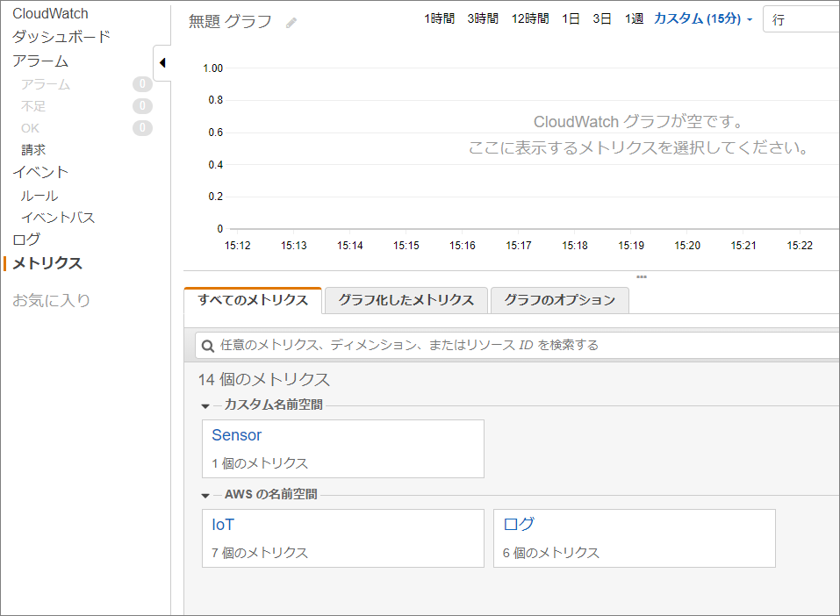840x616 pixels.
Task: Open 不足 alarm state in sidebar
Action: coord(33,106)
